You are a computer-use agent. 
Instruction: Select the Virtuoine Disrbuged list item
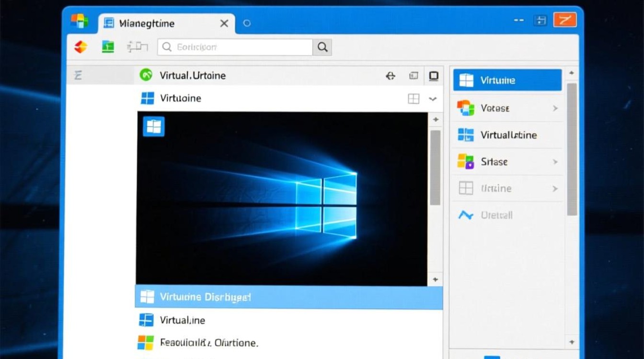point(288,297)
